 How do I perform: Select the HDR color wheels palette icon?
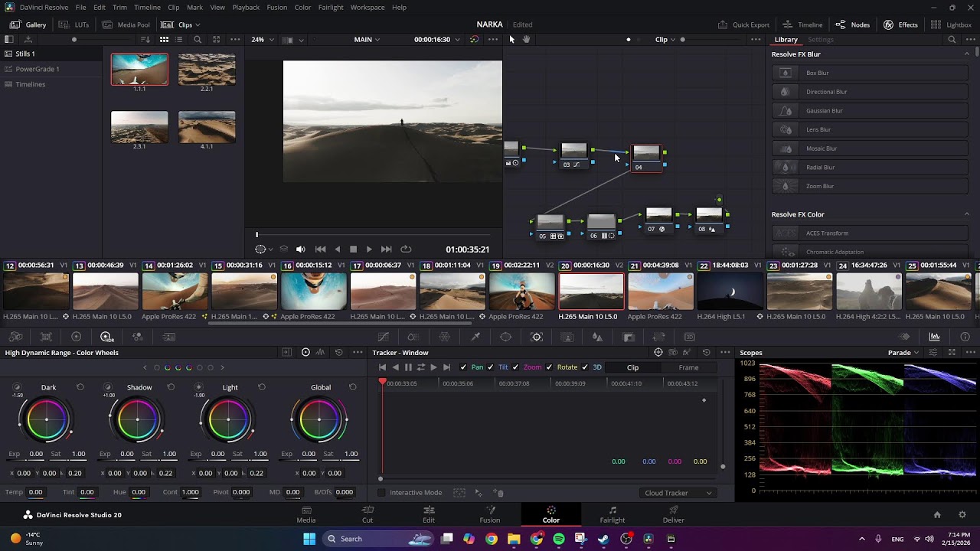tap(106, 337)
